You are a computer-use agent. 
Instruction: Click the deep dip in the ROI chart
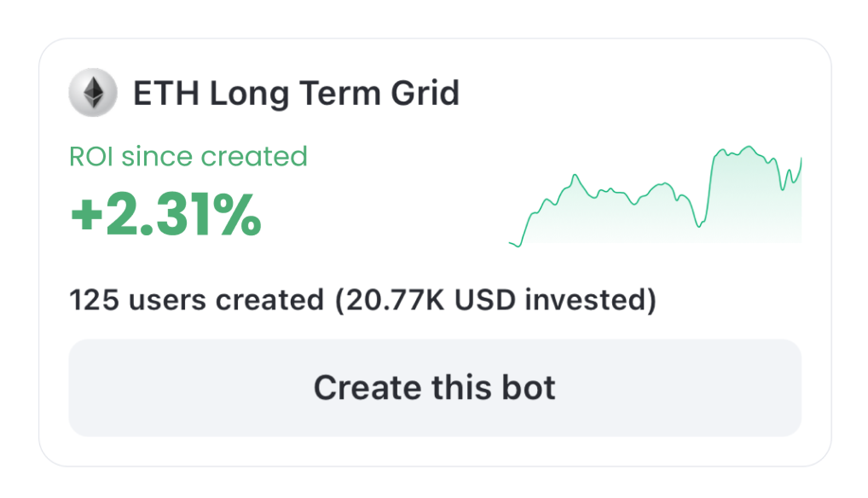click(x=699, y=226)
